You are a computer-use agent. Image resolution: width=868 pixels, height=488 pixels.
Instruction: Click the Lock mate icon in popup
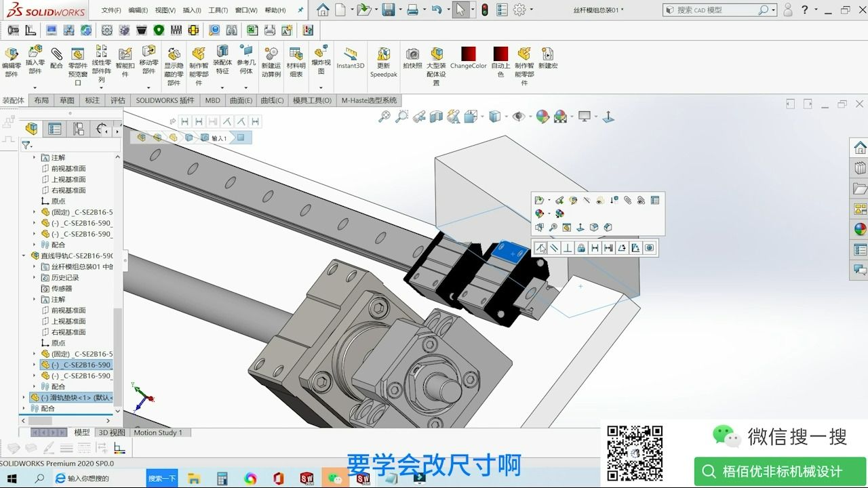pyautogui.click(x=581, y=248)
